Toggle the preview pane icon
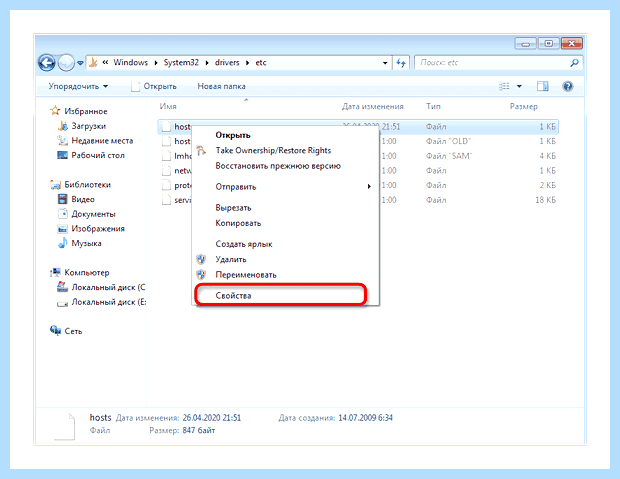This screenshot has height=479, width=620. (x=542, y=86)
